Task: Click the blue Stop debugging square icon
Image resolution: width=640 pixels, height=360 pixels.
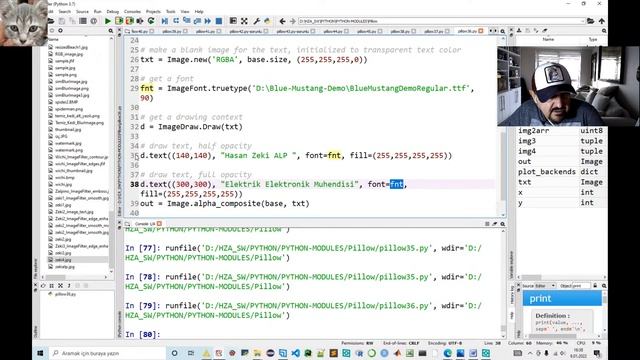Action: (219, 21)
